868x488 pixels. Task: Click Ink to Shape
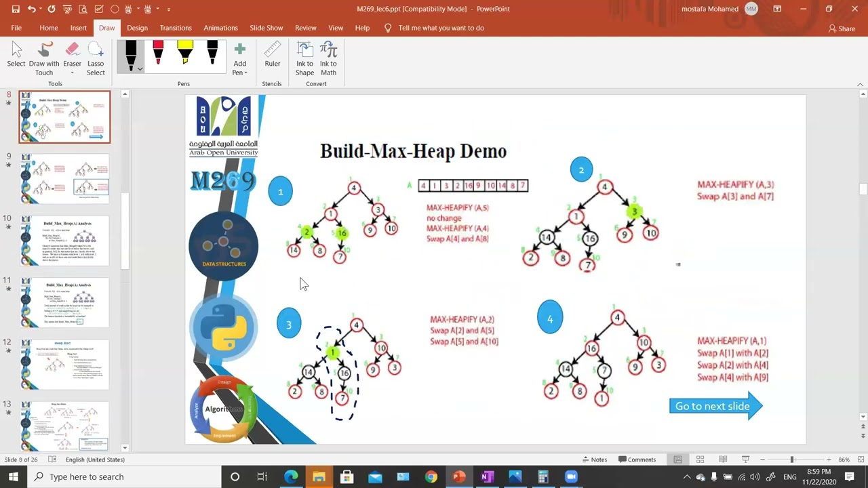pos(304,59)
